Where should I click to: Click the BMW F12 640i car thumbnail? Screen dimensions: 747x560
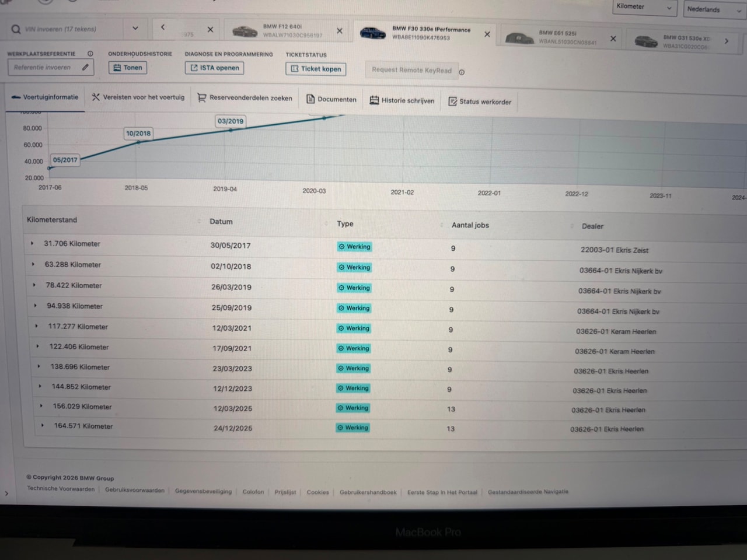[245, 31]
